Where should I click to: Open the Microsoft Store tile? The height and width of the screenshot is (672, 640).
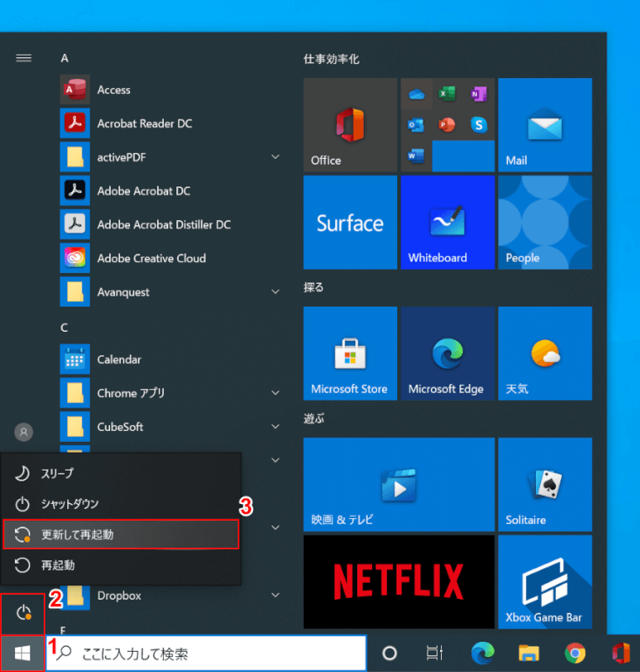click(349, 354)
